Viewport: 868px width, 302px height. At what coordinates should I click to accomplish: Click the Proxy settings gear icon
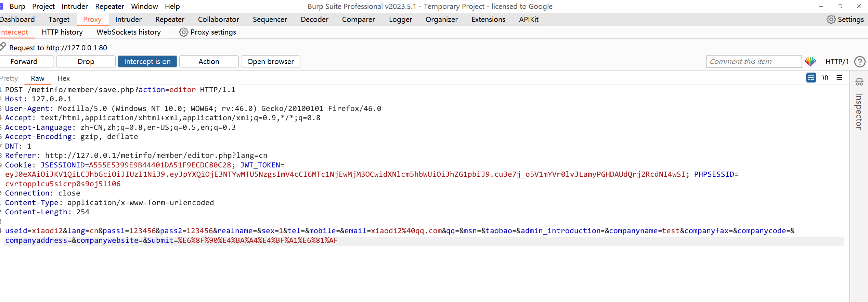pos(184,32)
